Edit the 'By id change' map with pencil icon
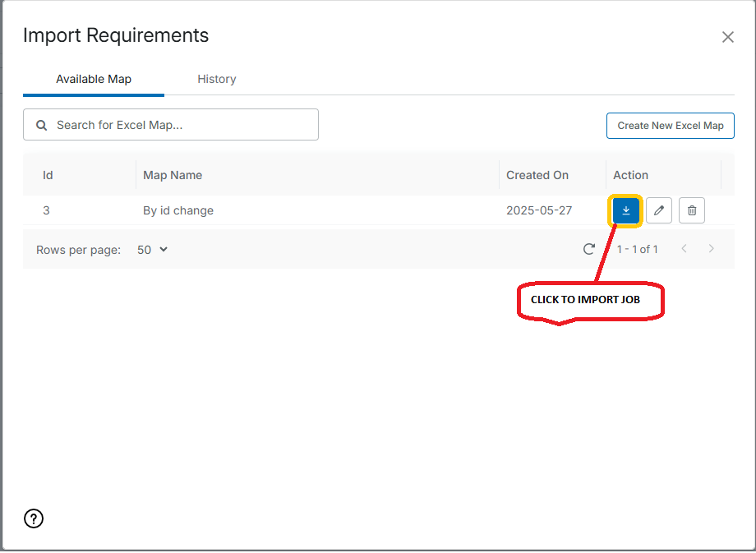 (x=659, y=210)
